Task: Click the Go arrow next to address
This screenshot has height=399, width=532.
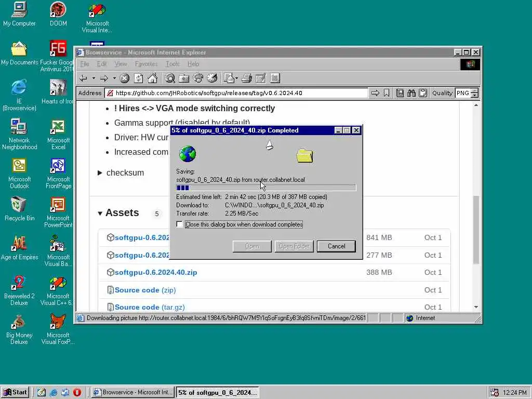Action: (375, 93)
